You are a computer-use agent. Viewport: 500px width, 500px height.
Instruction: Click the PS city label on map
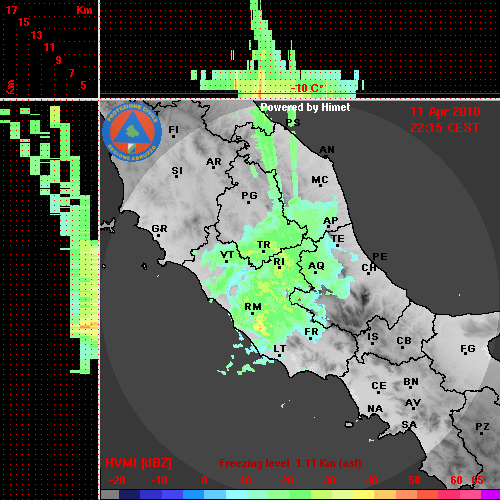[x=293, y=122]
